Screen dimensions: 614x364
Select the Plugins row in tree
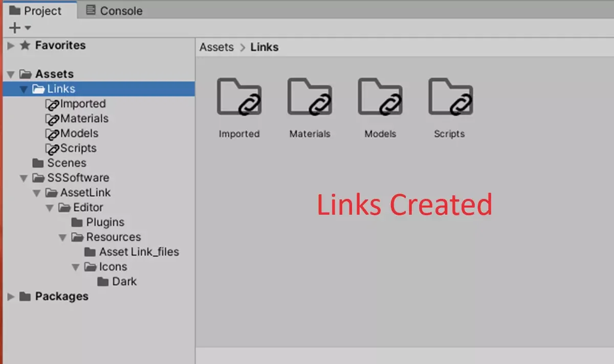pyautogui.click(x=99, y=222)
